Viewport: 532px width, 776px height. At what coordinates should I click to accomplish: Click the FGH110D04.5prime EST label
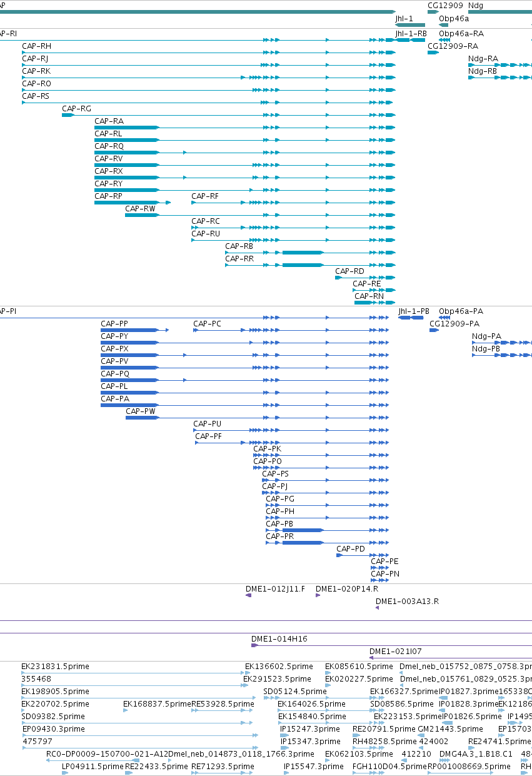[389, 767]
